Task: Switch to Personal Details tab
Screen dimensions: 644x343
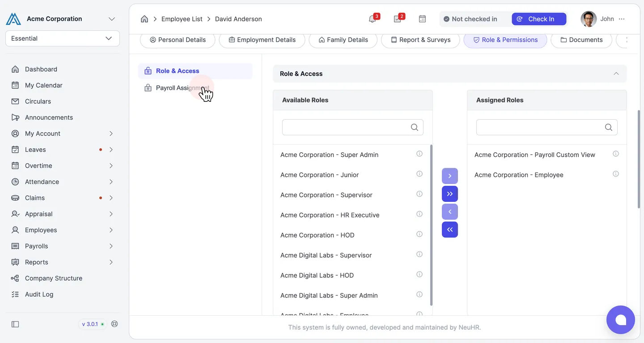Action: tap(178, 40)
